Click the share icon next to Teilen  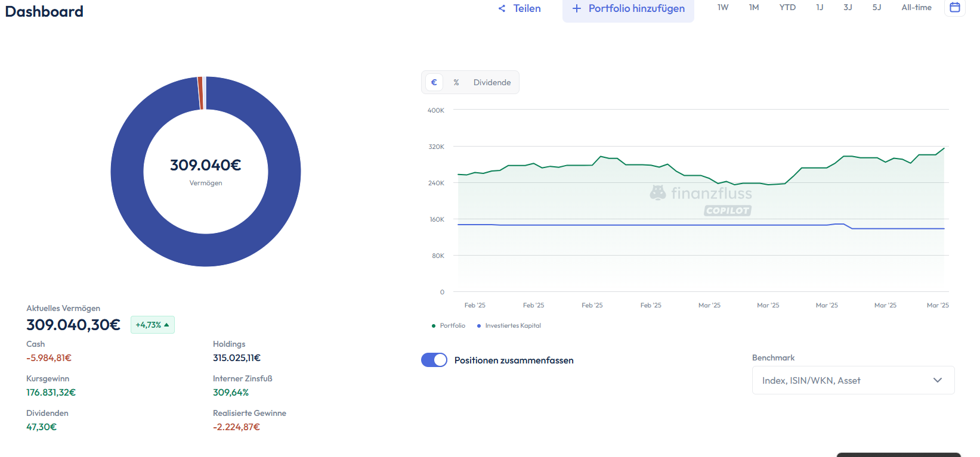[x=502, y=8]
